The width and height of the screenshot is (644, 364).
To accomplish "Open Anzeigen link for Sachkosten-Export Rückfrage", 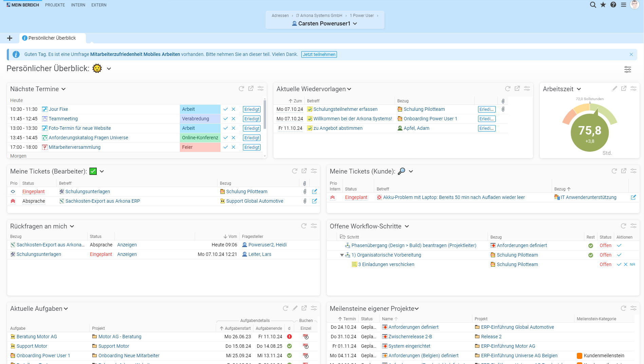I will pos(127,245).
